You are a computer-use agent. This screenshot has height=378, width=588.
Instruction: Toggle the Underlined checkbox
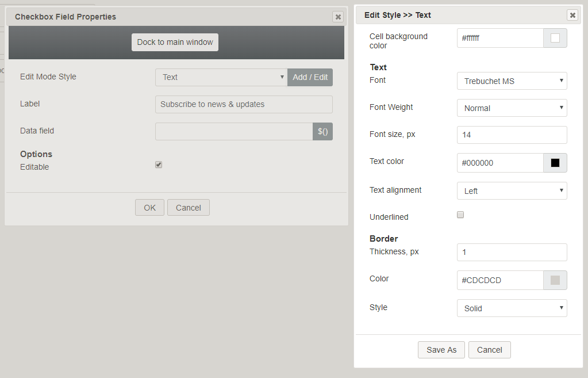(460, 215)
